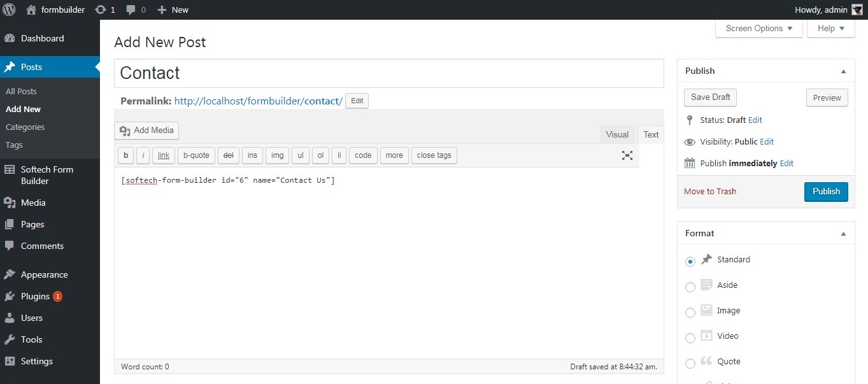Insert italic tag with i button
Viewport: 868px width, 384px height.
(x=143, y=155)
